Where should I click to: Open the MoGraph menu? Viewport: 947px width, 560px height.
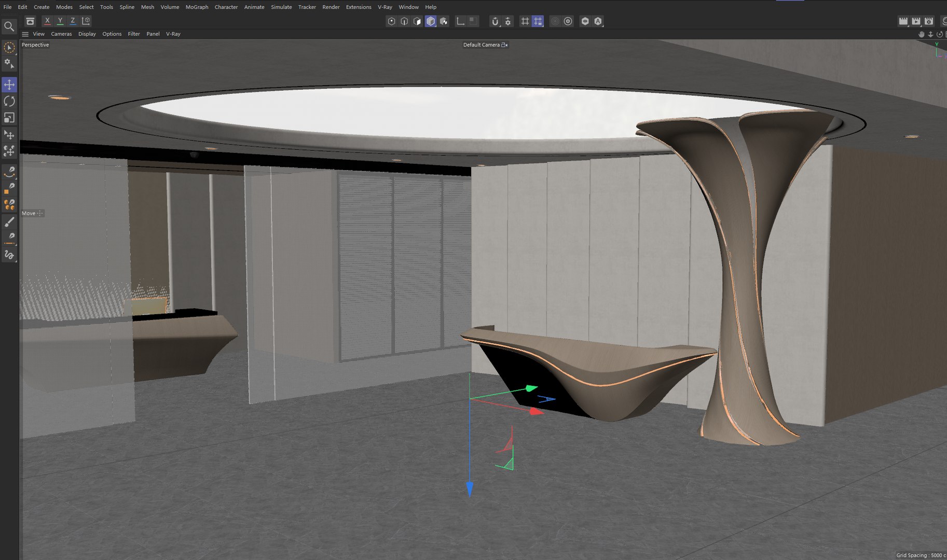click(x=197, y=7)
